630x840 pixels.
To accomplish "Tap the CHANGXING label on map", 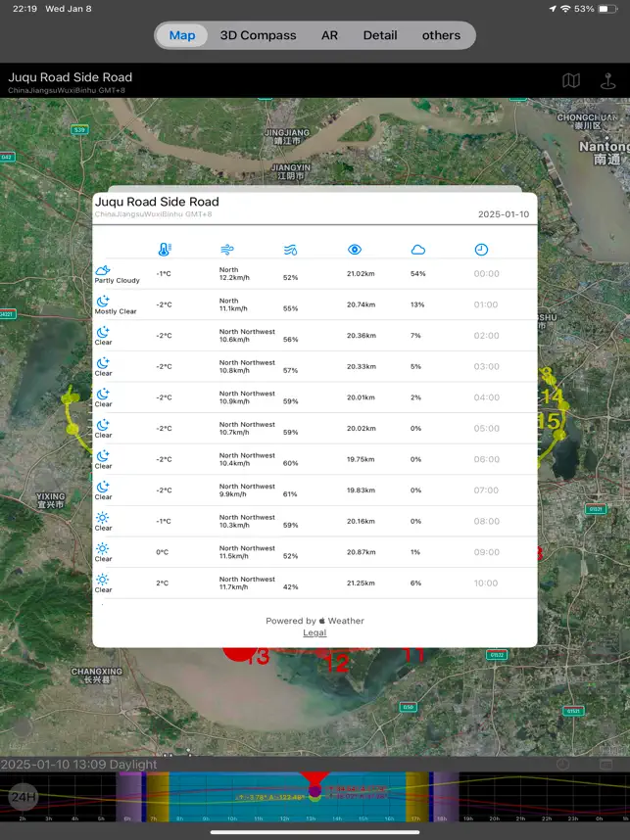I will tap(97, 675).
